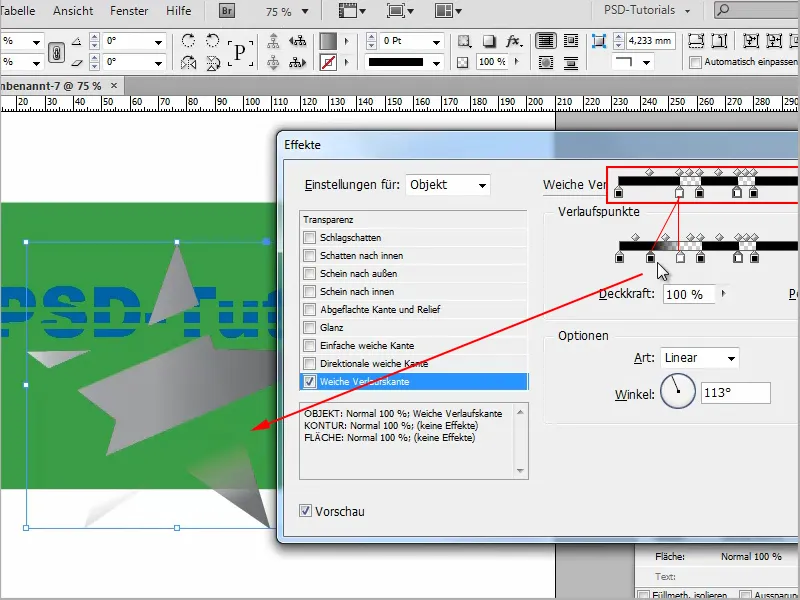Enable the Schlagschatten checkbox

(309, 237)
